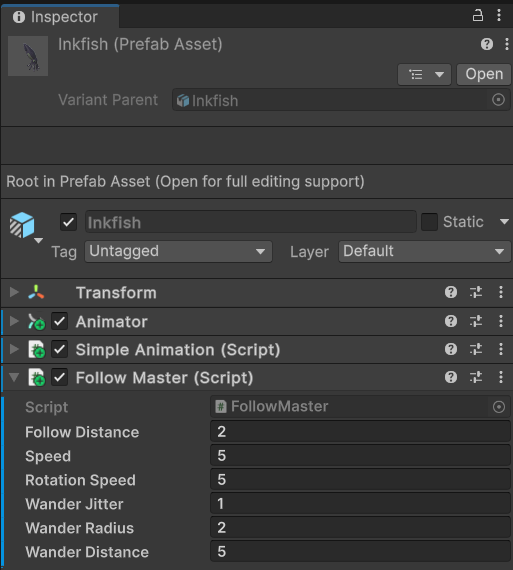Lock the Inspector panel with the padlock icon
This screenshot has height=570, width=513.
pos(478,16)
